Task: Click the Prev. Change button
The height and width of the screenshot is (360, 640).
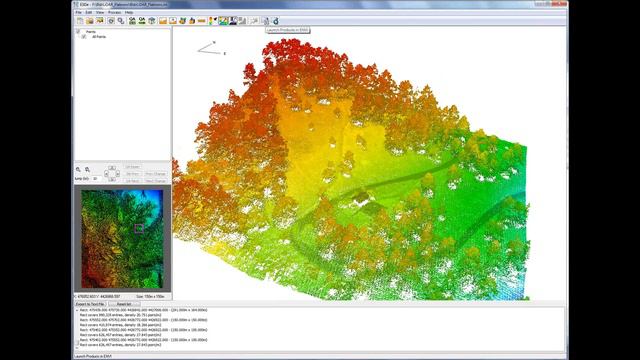Action: pyautogui.click(x=156, y=174)
